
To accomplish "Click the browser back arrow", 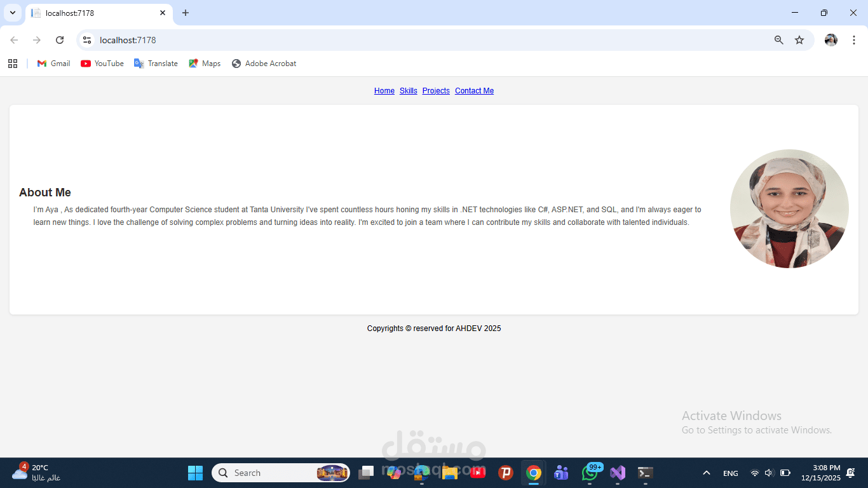I will [x=14, y=40].
